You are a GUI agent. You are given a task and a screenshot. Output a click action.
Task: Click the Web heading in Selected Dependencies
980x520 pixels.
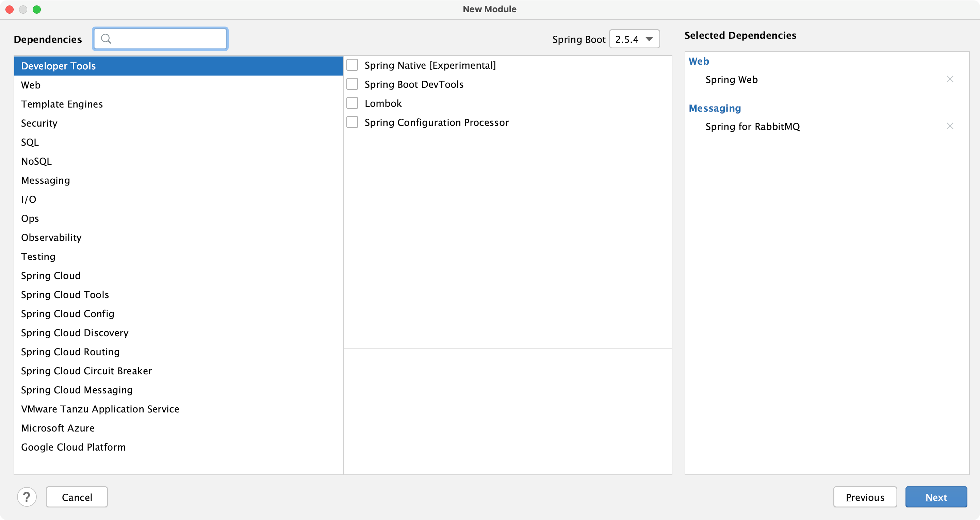(x=699, y=61)
